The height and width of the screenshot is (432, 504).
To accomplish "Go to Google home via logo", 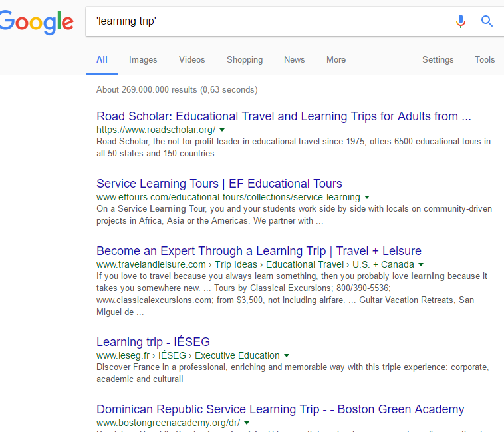I will 37,22.
